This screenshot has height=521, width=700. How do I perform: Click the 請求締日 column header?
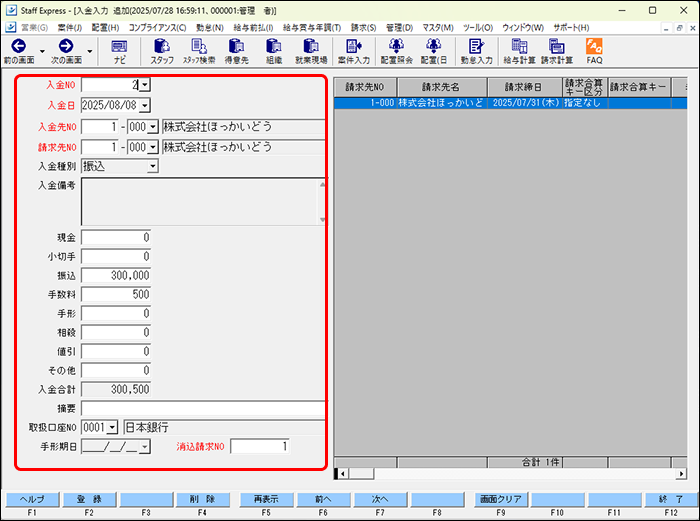[525, 87]
